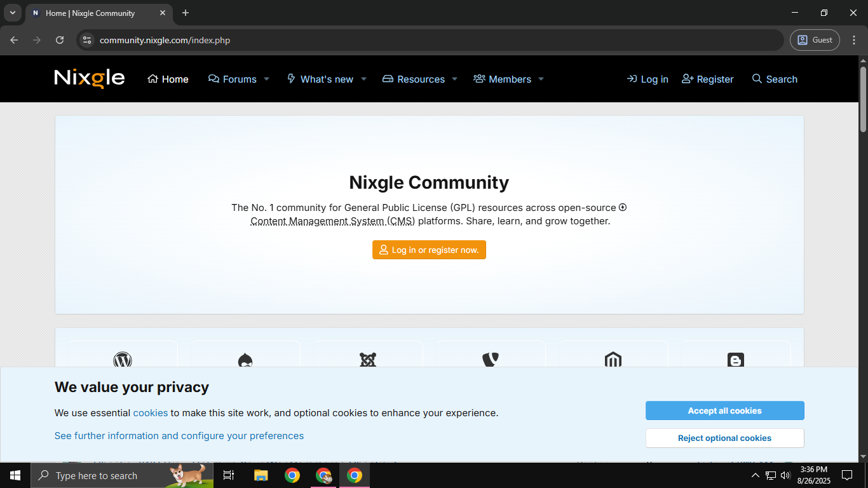
Task: Open Task View on taskbar
Action: point(229,475)
